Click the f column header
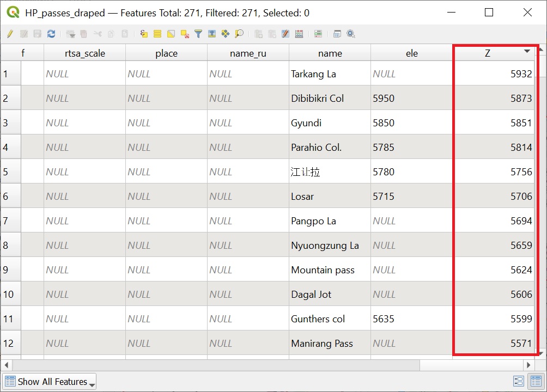 tap(23, 53)
